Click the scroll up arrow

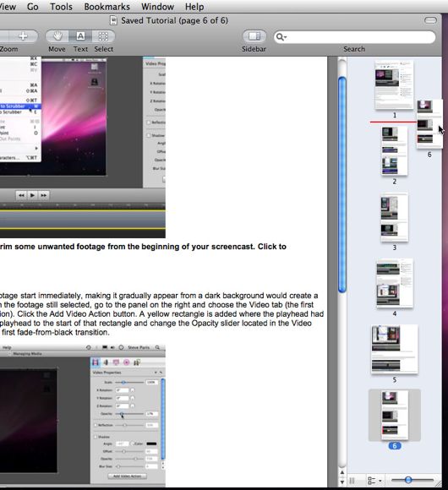pyautogui.click(x=342, y=472)
